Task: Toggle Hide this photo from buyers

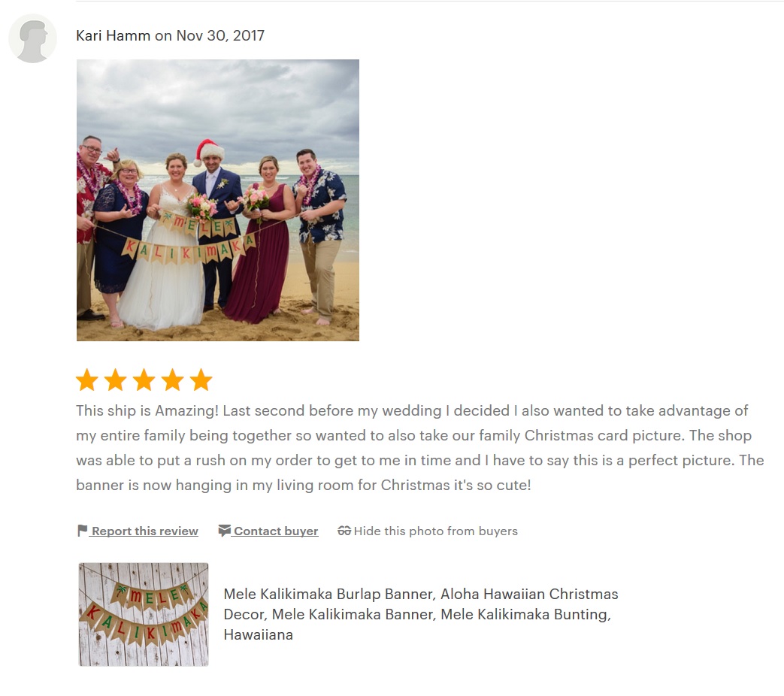Action: click(435, 531)
